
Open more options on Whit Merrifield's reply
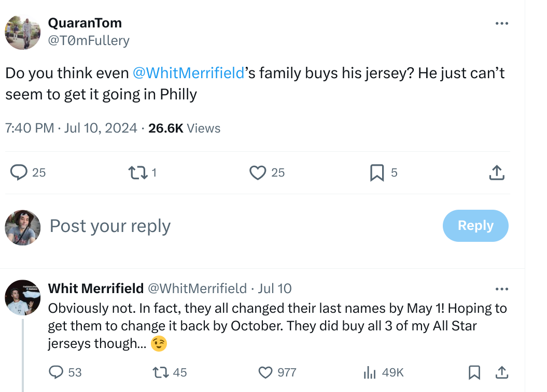[502, 289]
